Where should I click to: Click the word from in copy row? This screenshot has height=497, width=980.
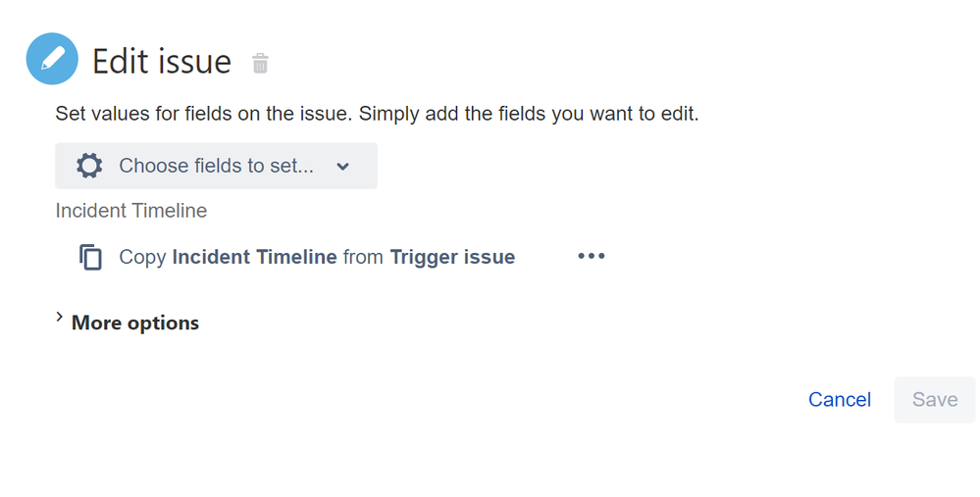tap(363, 257)
